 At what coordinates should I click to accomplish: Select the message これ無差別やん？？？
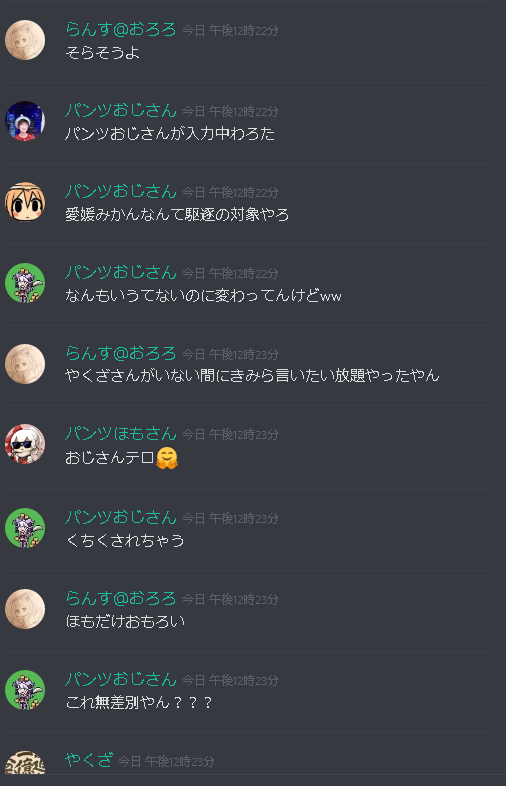[x=139, y=702]
